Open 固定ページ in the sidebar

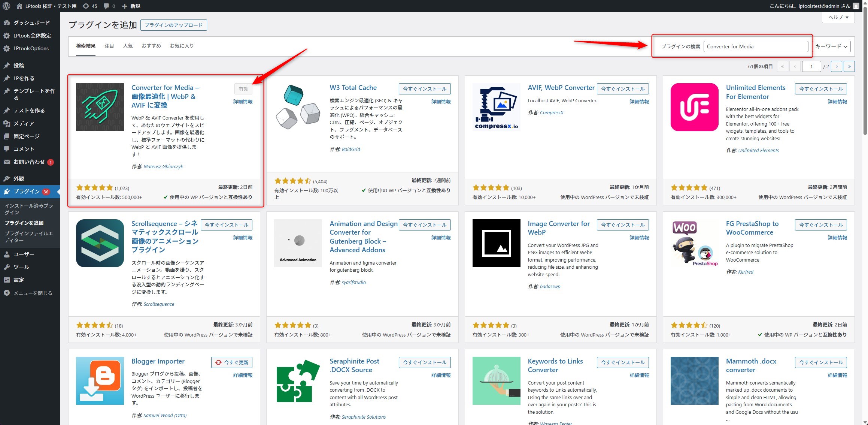(x=30, y=136)
